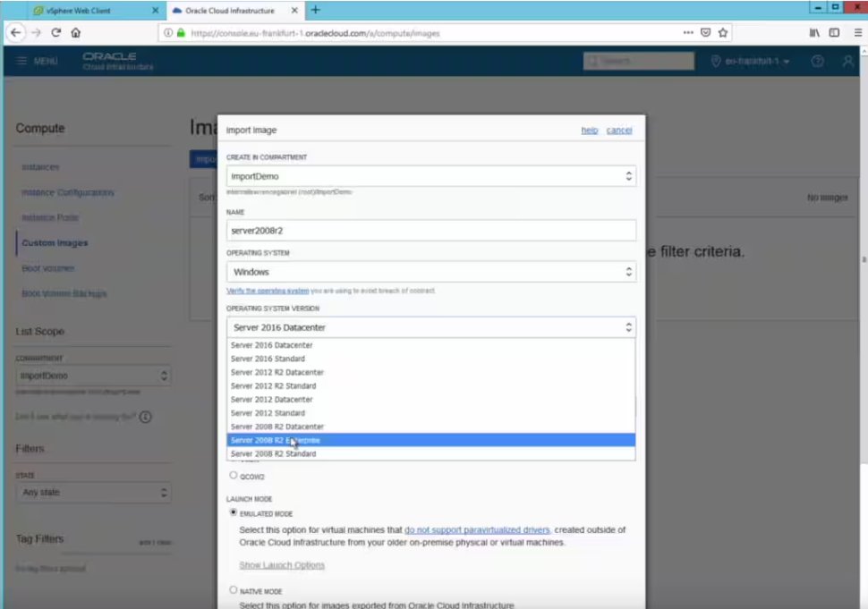Expand the Operating System Windows dropdown

430,272
